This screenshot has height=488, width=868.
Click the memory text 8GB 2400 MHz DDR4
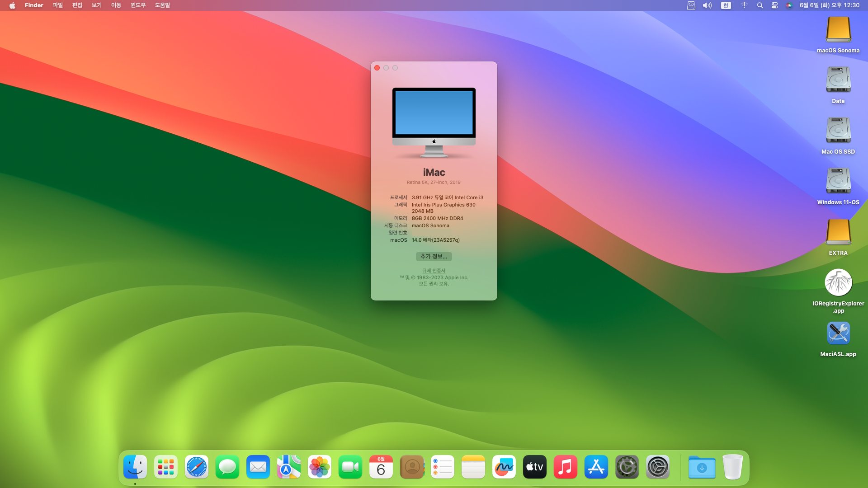(x=438, y=218)
